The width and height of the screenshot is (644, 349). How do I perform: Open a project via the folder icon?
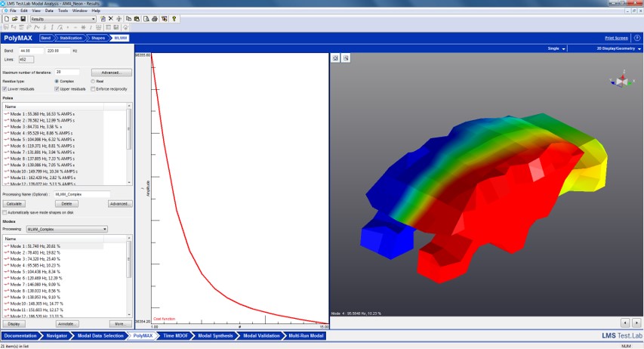point(15,19)
